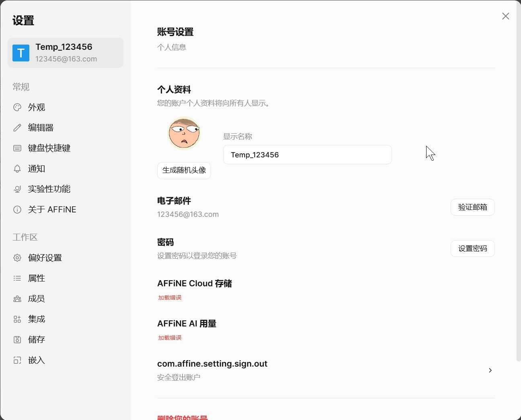The height and width of the screenshot is (420, 521).
Task: Click the Embed (嵌入) icon
Action: coord(17,360)
